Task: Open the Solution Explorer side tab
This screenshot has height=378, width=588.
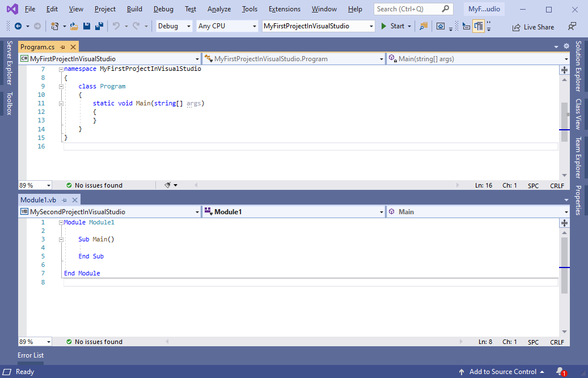Action: 578,66
